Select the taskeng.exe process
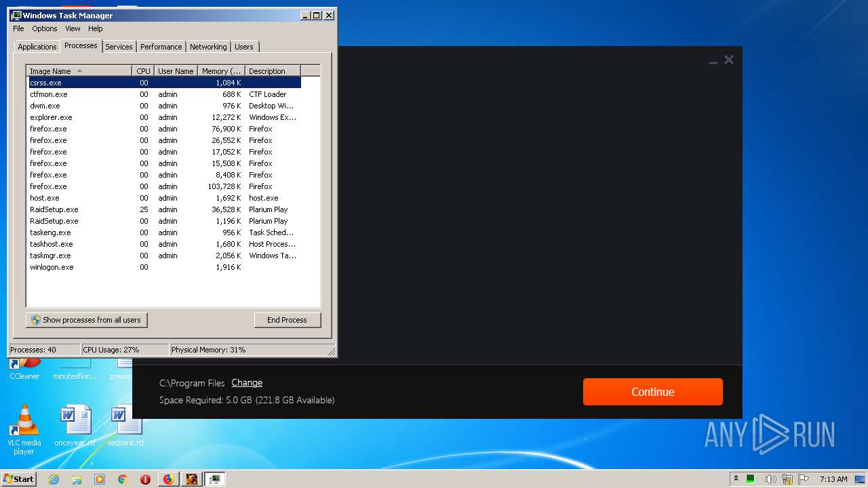The height and width of the screenshot is (488, 868). (x=163, y=232)
